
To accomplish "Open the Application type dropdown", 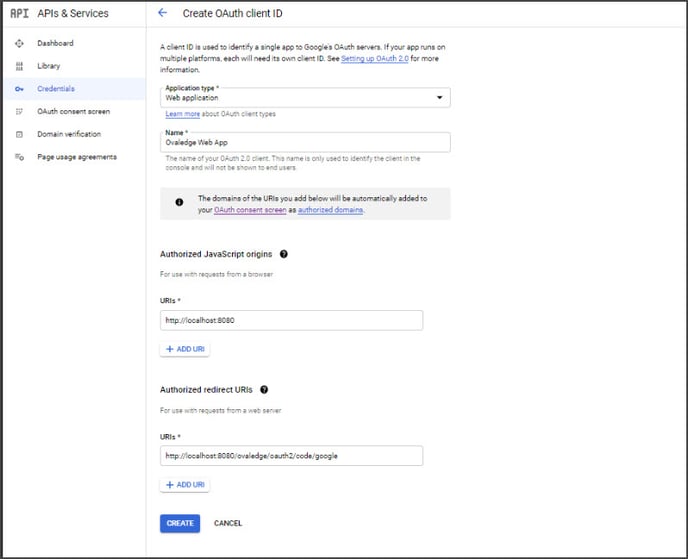I will click(305, 97).
